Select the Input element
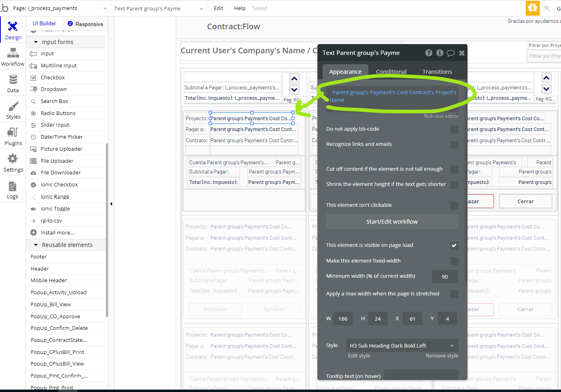 click(66, 54)
